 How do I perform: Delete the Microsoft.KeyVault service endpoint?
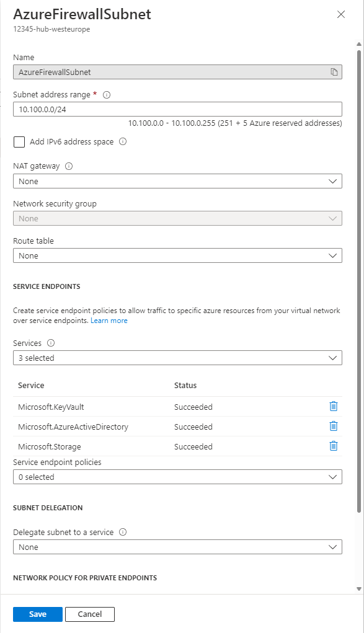[334, 406]
